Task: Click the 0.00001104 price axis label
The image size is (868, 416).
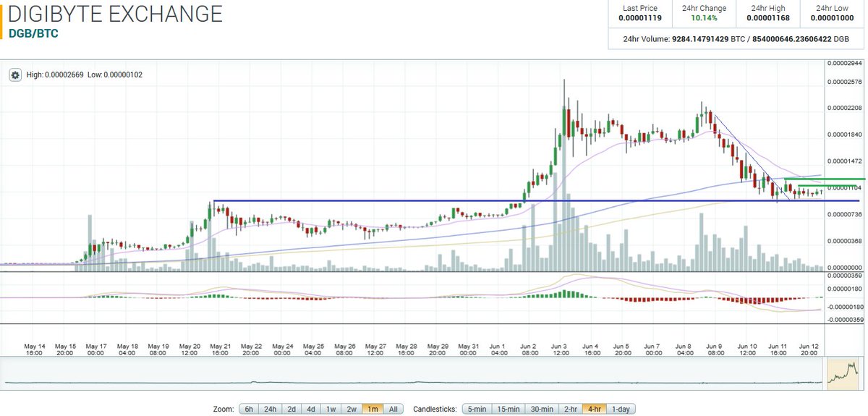Action: 845,187
